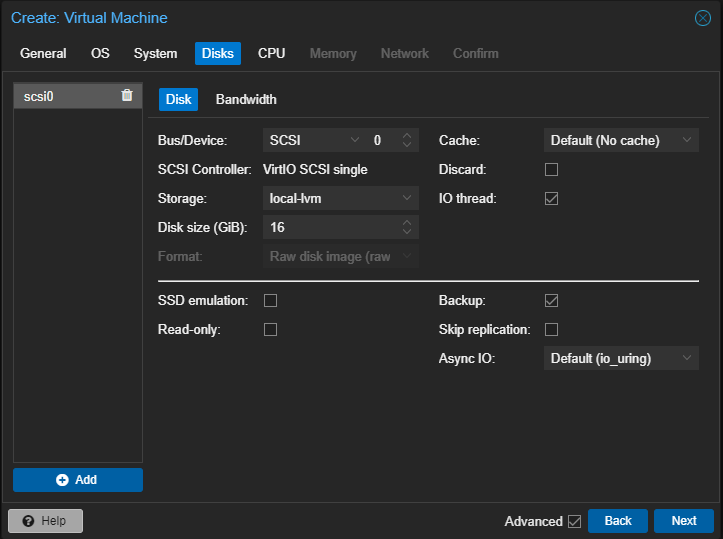
Task: Click the Disk size input field
Action: 330,228
